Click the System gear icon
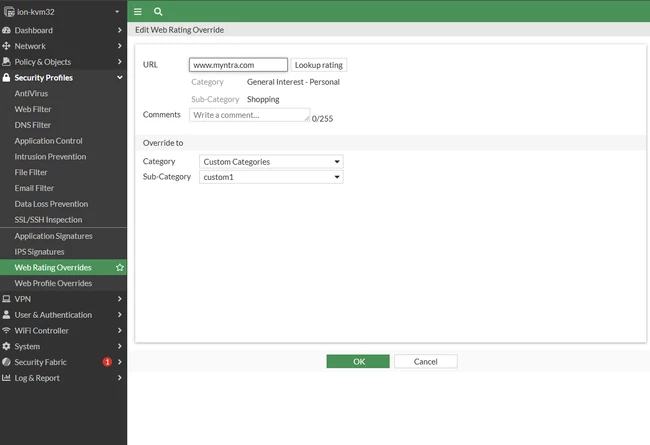 pos(6,346)
